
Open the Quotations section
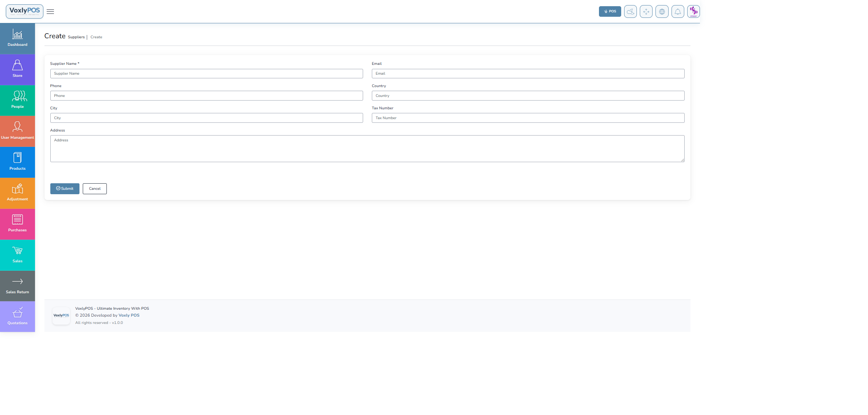point(17,316)
